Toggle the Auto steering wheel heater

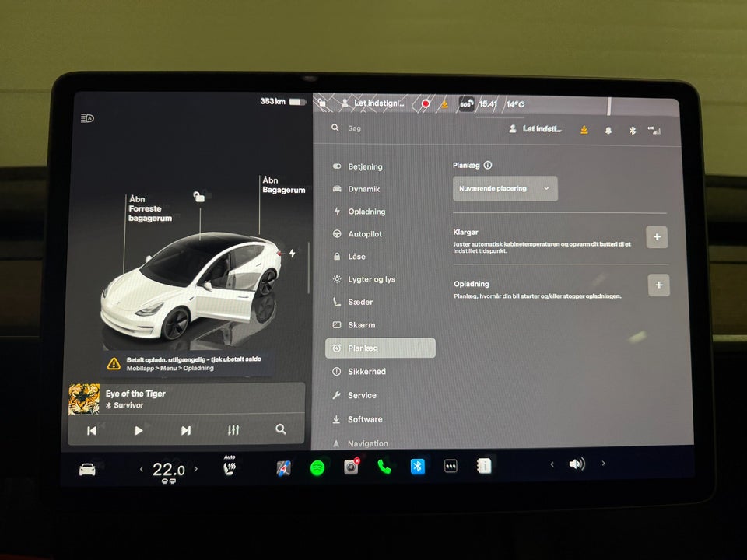pos(229,465)
